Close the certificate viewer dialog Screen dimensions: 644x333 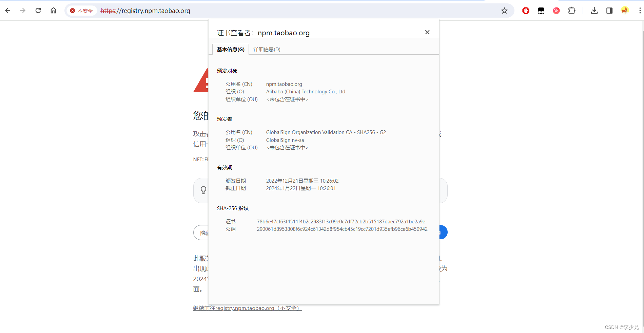pyautogui.click(x=427, y=32)
